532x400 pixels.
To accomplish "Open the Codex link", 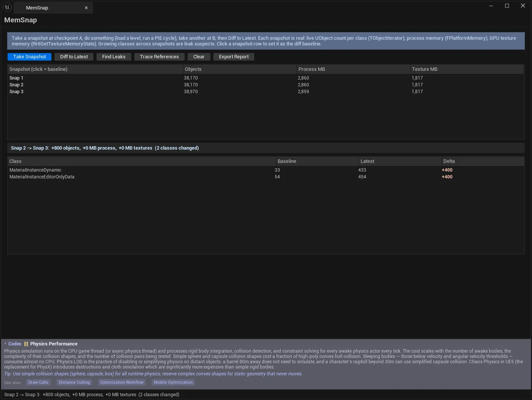I will tap(15, 344).
